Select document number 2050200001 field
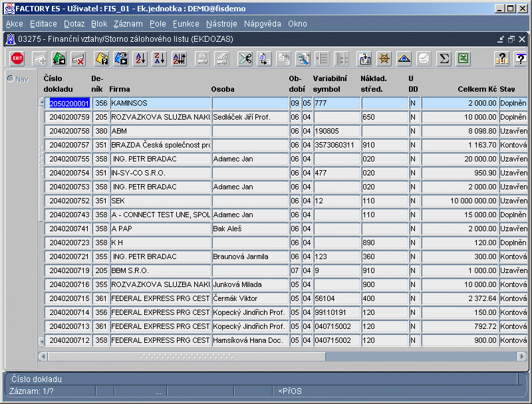The image size is (532, 404). 69,103
